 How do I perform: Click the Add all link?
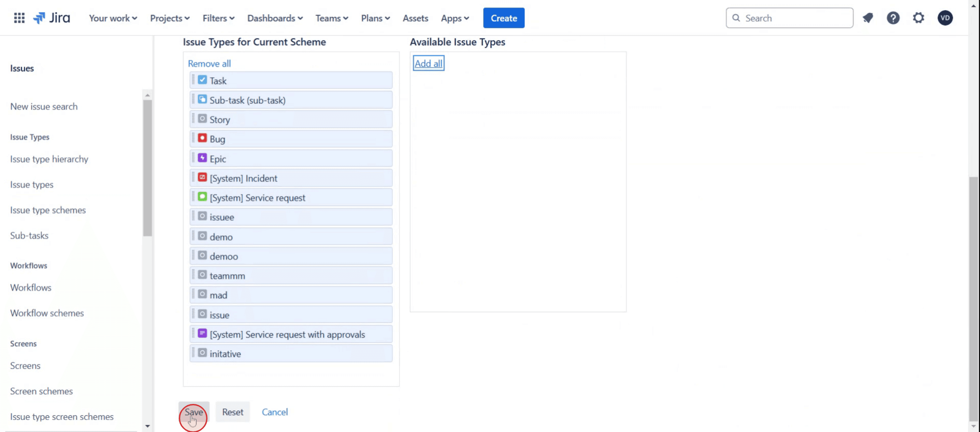pyautogui.click(x=428, y=64)
